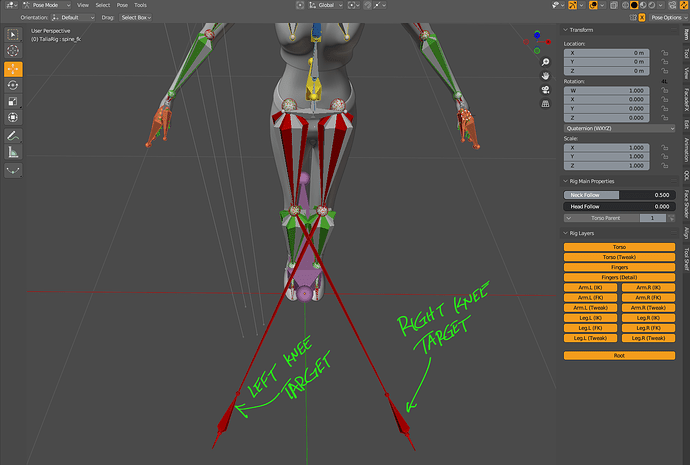Viewport: 690px width, 465px height.
Task: Adjust the Head Follow slider
Action: point(619,206)
